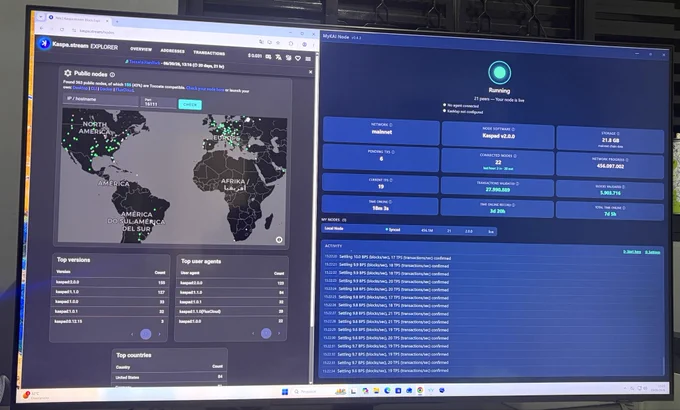Click the Kaspa.stream logo icon

[43, 43]
